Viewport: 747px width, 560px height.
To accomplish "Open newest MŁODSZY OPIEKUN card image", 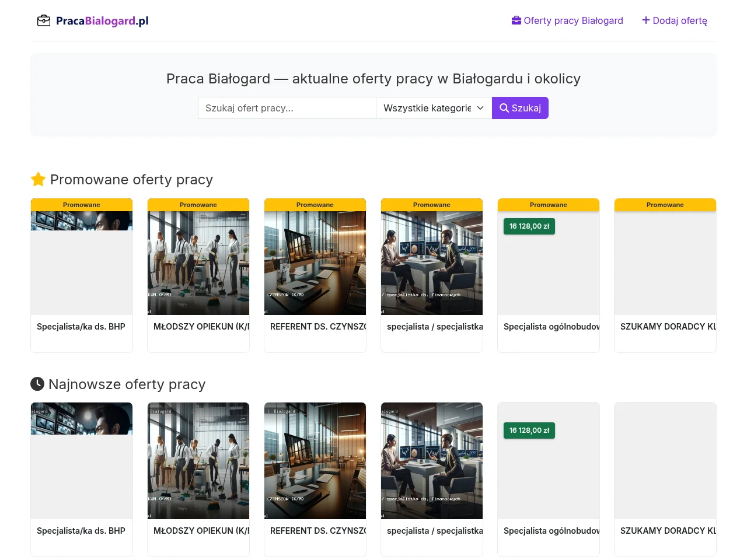I will tap(198, 461).
